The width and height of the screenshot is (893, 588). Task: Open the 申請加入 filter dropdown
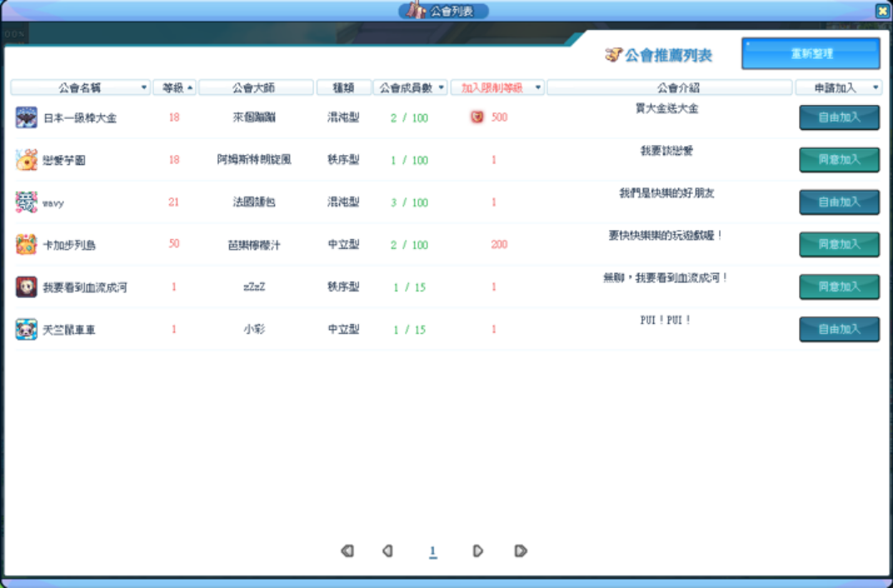click(x=876, y=87)
